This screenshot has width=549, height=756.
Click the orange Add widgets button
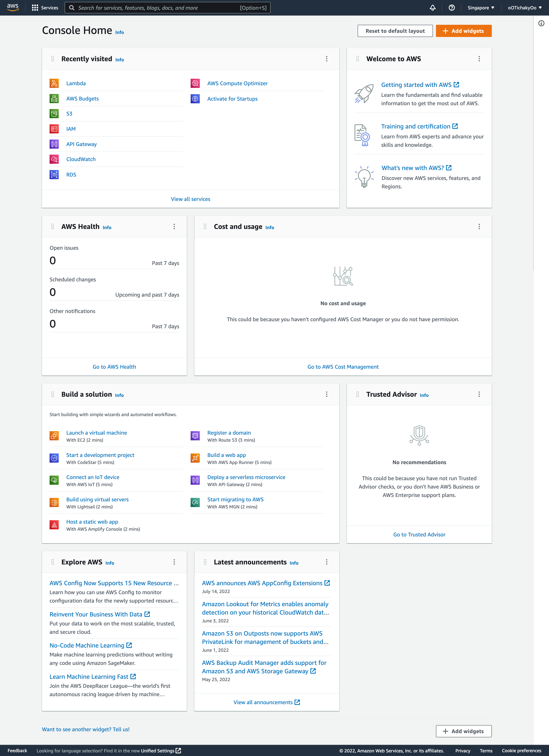pyautogui.click(x=464, y=31)
